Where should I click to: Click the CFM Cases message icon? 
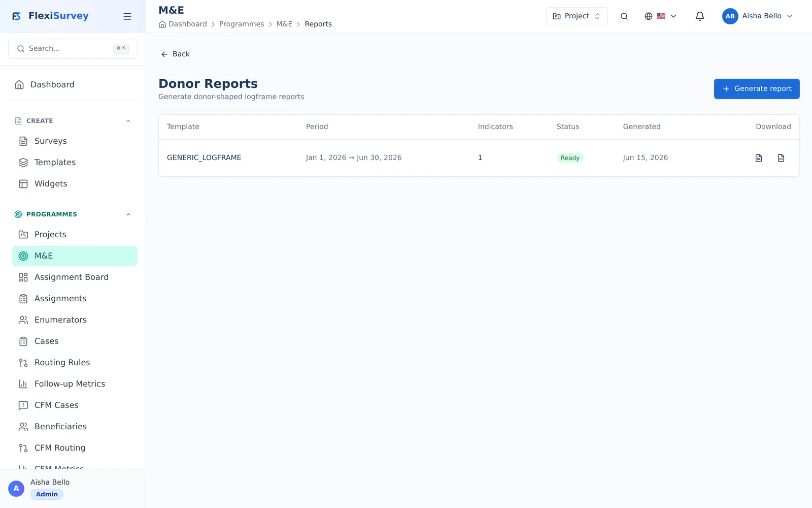point(23,405)
